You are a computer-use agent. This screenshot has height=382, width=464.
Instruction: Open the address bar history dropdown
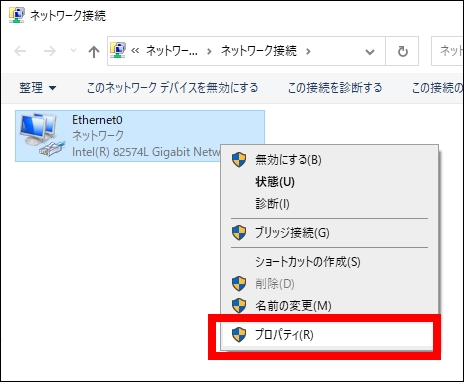370,52
